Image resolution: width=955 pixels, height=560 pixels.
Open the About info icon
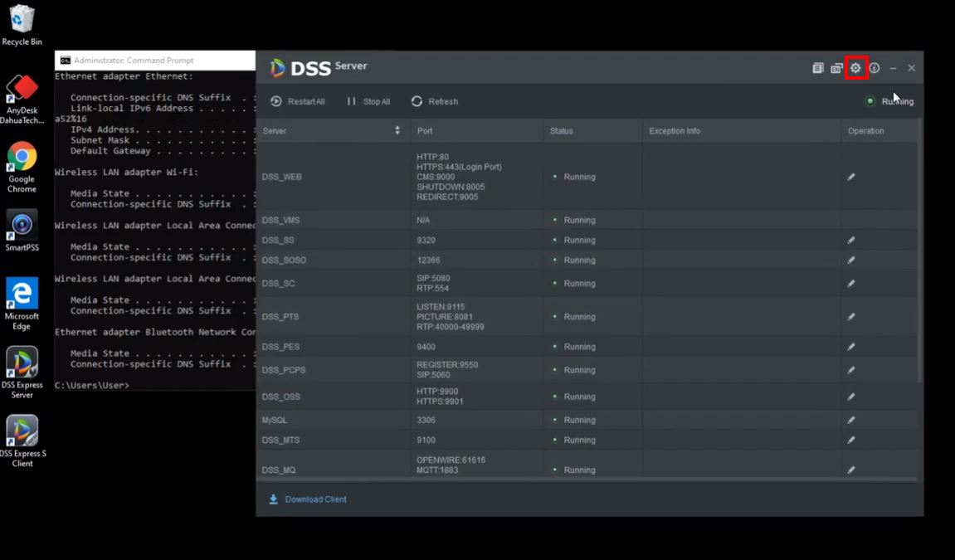[874, 68]
